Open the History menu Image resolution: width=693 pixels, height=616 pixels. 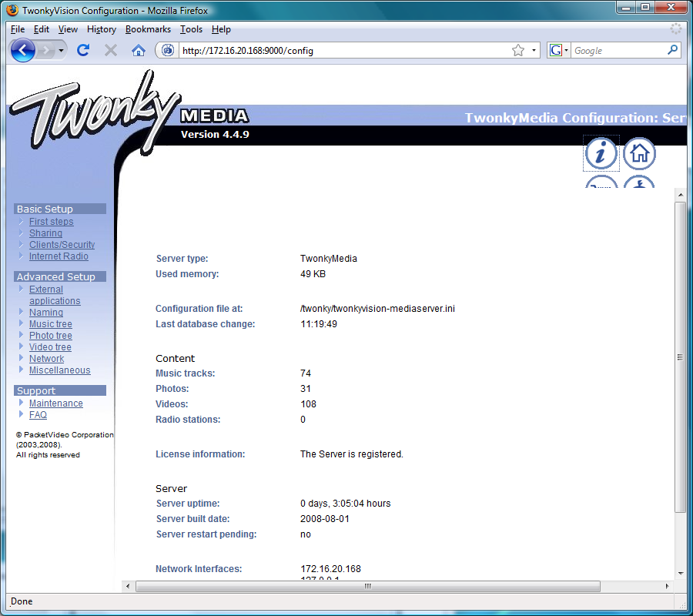click(101, 29)
